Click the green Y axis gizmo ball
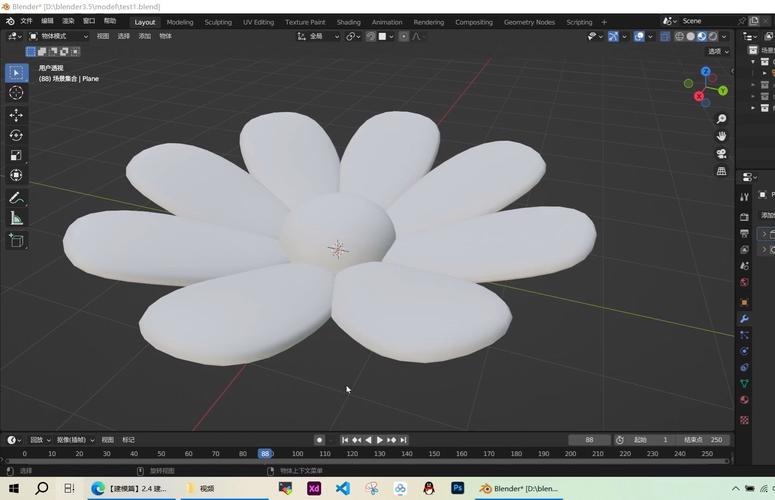 [723, 90]
